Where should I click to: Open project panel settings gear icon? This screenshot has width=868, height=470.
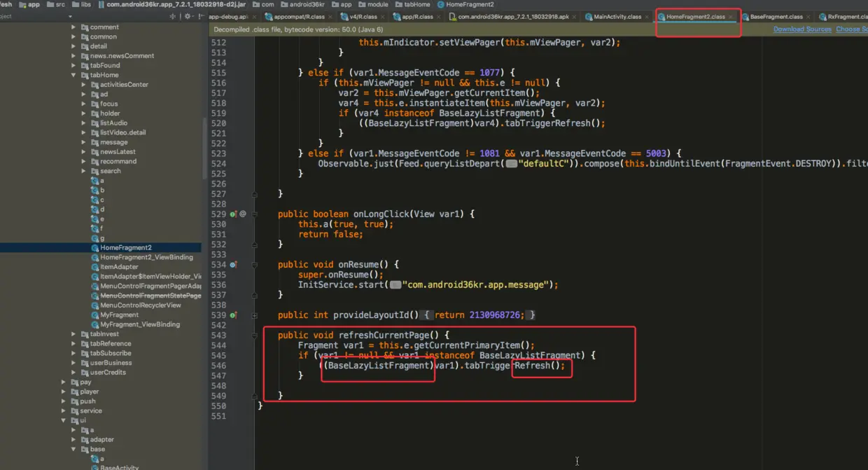[x=187, y=16]
